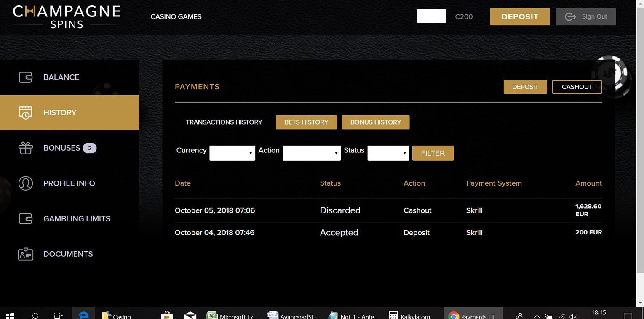
Task: Open the Action filter dropdown
Action: tap(312, 153)
